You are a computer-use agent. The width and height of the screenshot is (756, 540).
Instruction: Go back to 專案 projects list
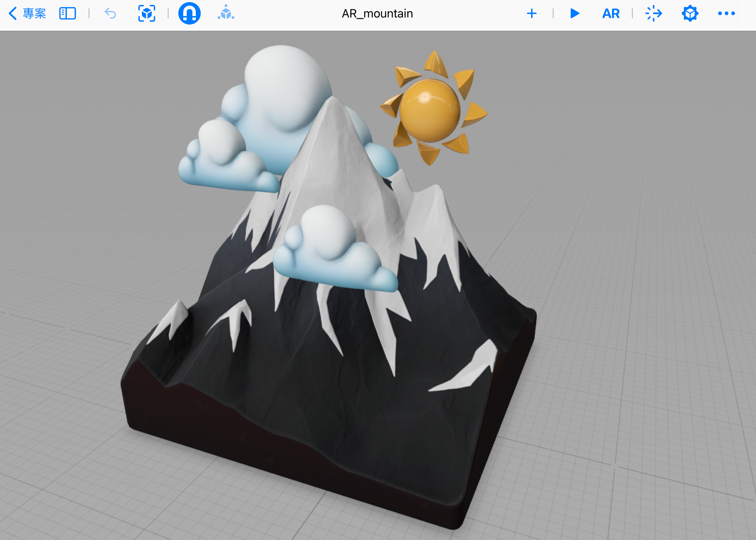pyautogui.click(x=27, y=14)
